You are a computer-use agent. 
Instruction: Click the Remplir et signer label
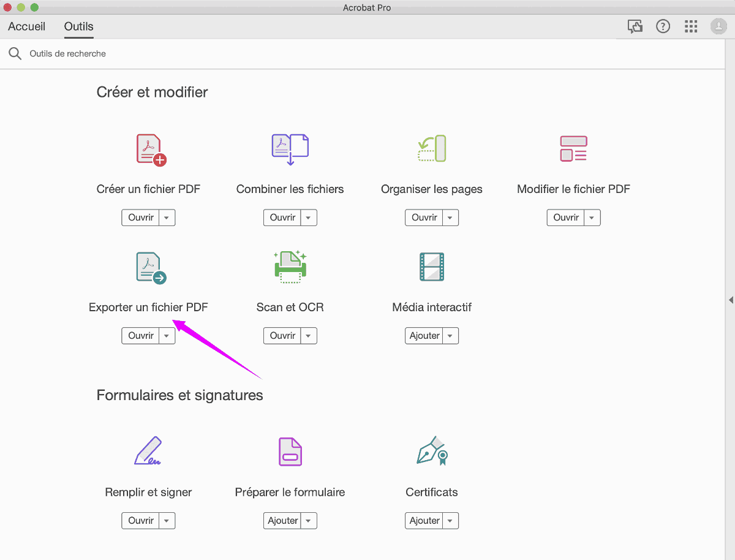coord(148,492)
